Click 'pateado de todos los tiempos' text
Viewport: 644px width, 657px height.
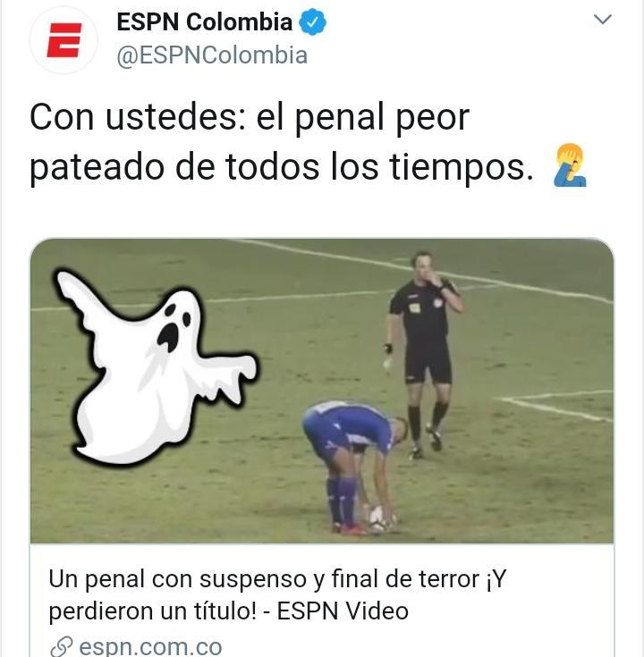click(x=282, y=167)
